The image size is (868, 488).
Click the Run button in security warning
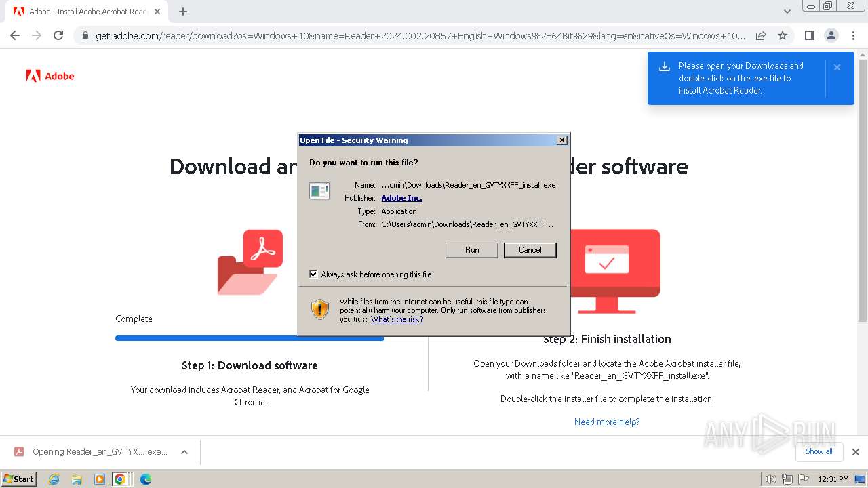click(472, 250)
